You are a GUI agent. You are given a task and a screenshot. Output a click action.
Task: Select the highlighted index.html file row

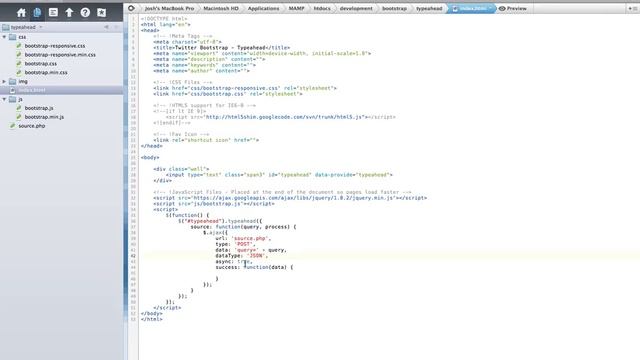click(x=61, y=90)
